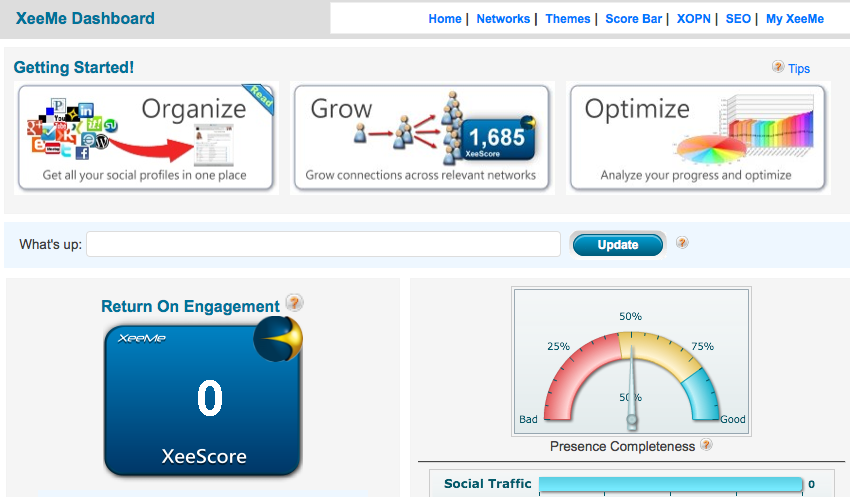Open the Optimize progress card
The width and height of the screenshot is (850, 497).
click(698, 138)
